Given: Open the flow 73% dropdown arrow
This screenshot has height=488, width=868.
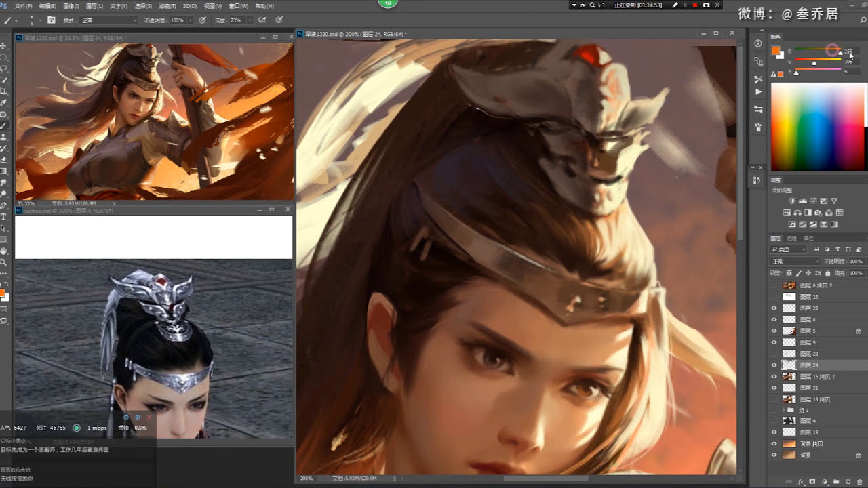Looking at the screenshot, I should (x=249, y=20).
